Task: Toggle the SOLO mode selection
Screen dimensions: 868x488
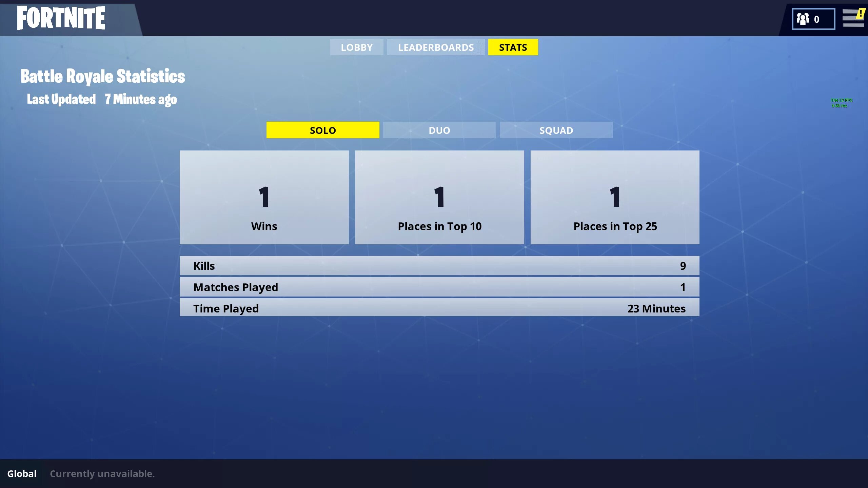Action: tap(322, 130)
